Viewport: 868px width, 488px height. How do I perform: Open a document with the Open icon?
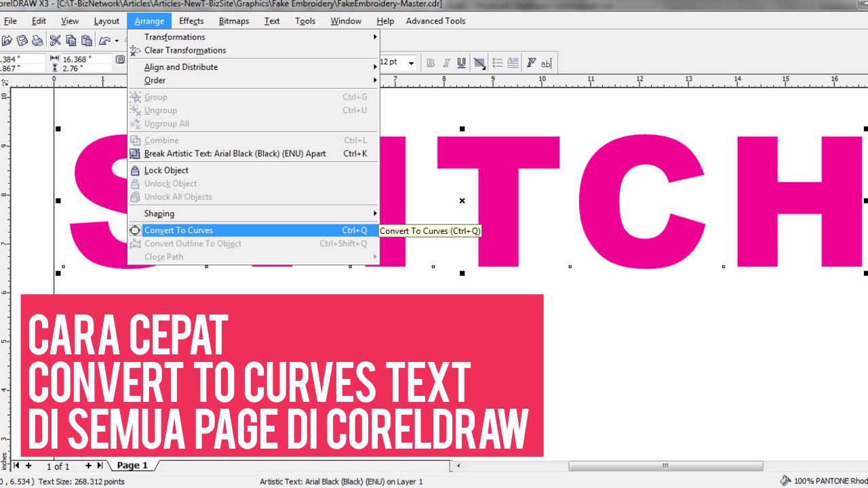7,40
